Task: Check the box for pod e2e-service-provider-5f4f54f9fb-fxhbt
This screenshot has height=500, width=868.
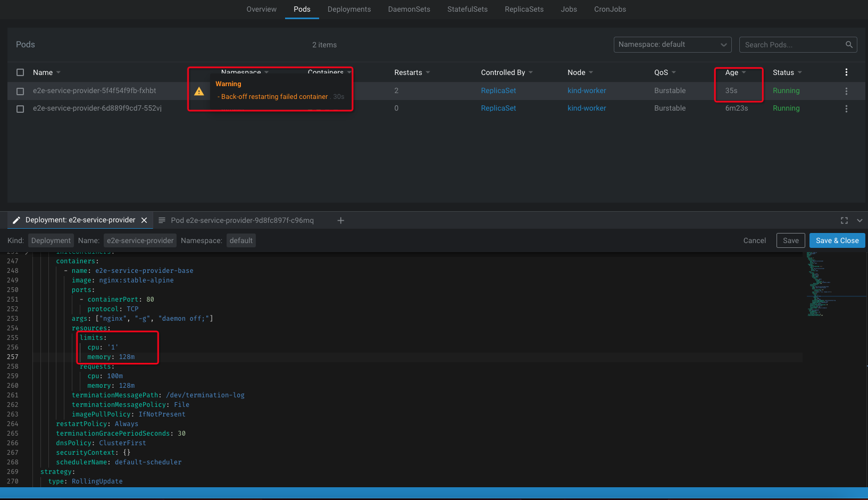Action: point(20,91)
